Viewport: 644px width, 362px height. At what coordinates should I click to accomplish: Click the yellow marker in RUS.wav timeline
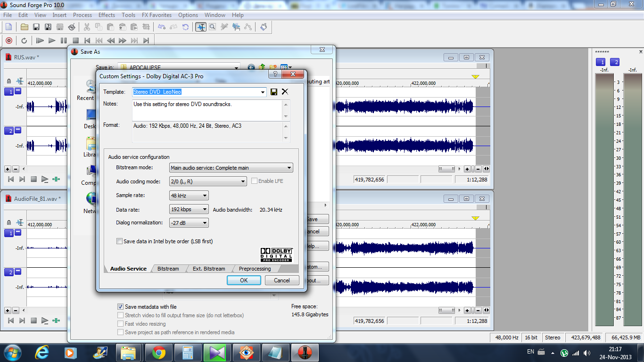click(x=475, y=77)
